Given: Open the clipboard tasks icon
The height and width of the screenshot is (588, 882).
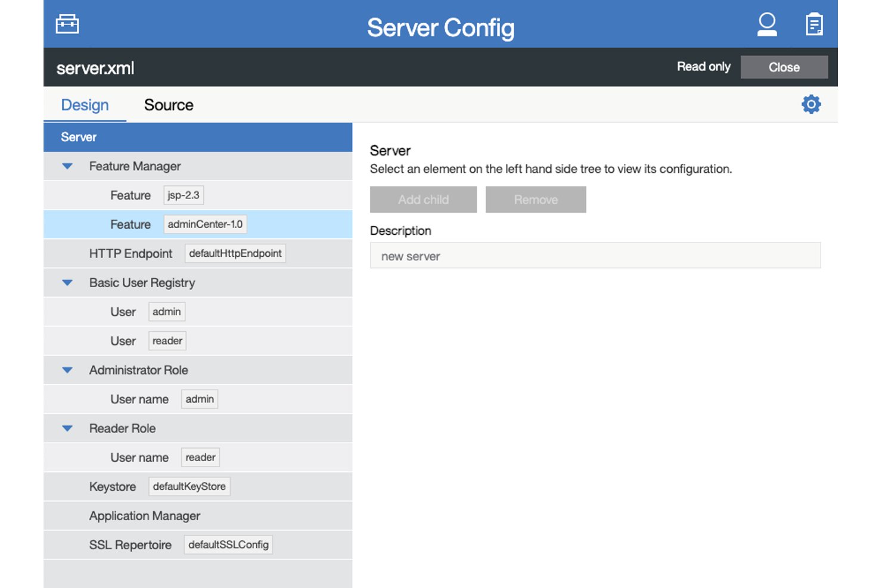Looking at the screenshot, I should point(814,24).
